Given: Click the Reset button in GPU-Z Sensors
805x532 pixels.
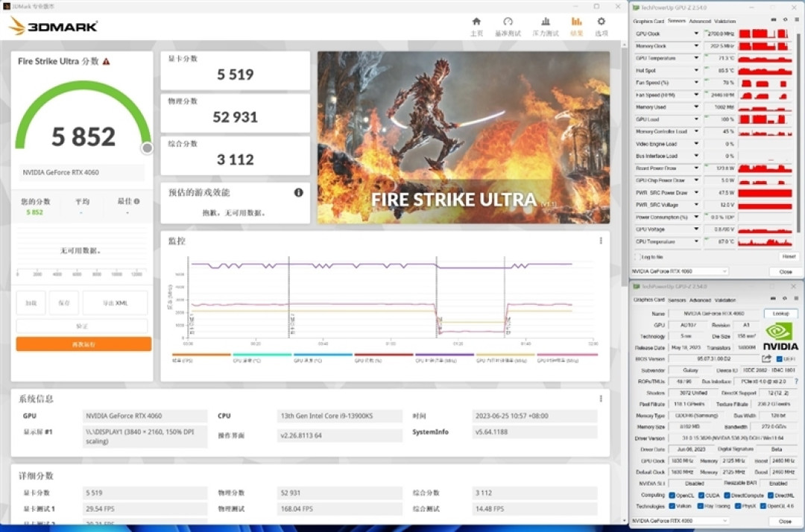Looking at the screenshot, I should point(789,256).
